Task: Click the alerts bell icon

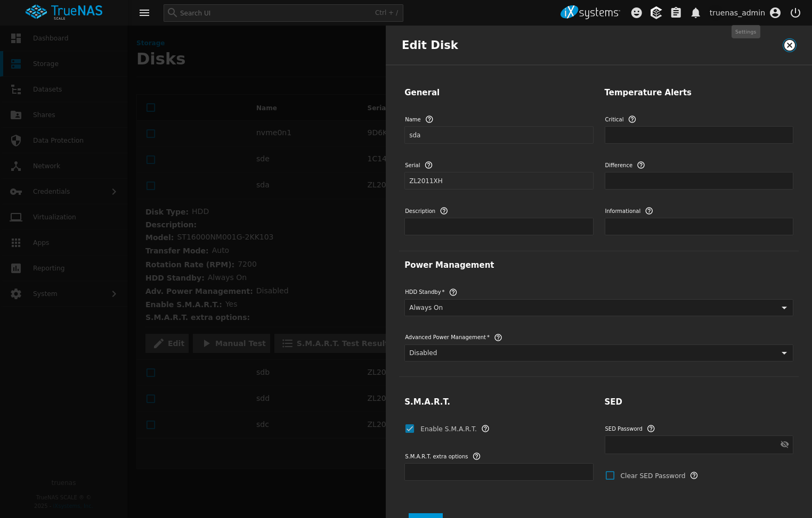Action: point(695,13)
